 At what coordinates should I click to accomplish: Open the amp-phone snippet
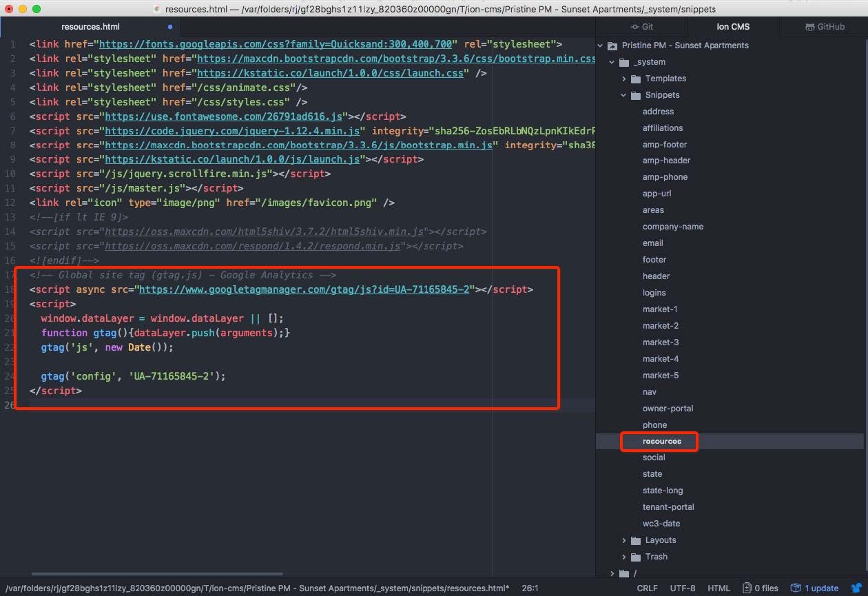(665, 177)
